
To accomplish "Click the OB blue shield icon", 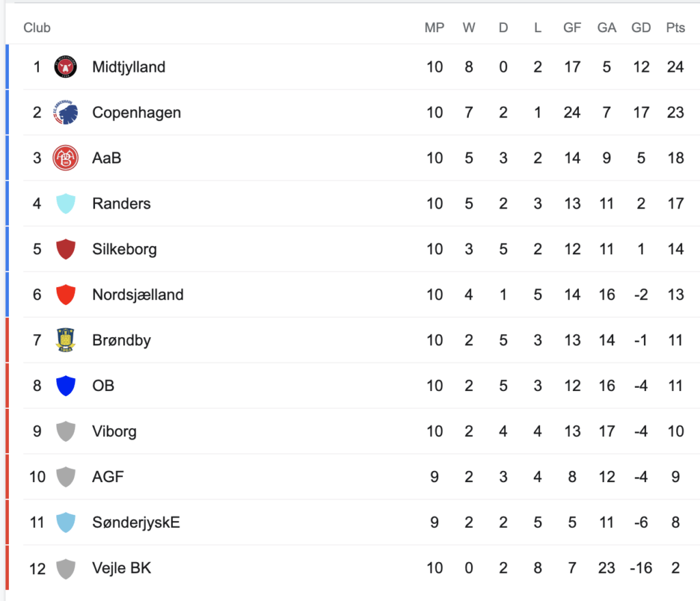I will [66, 386].
